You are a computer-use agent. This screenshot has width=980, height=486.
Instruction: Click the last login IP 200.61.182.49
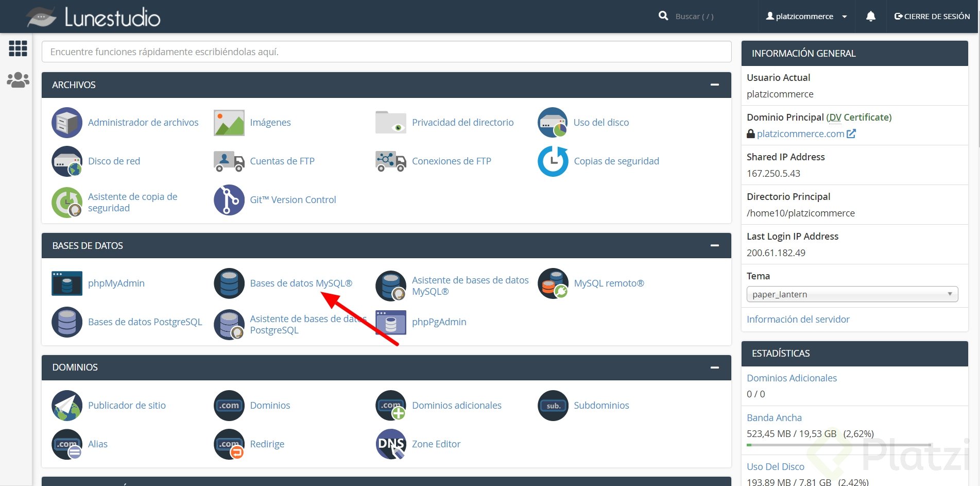coord(776,253)
